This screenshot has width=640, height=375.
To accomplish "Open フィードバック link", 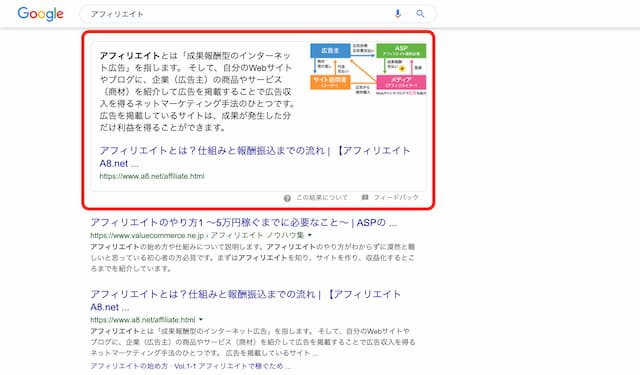I will [x=396, y=197].
